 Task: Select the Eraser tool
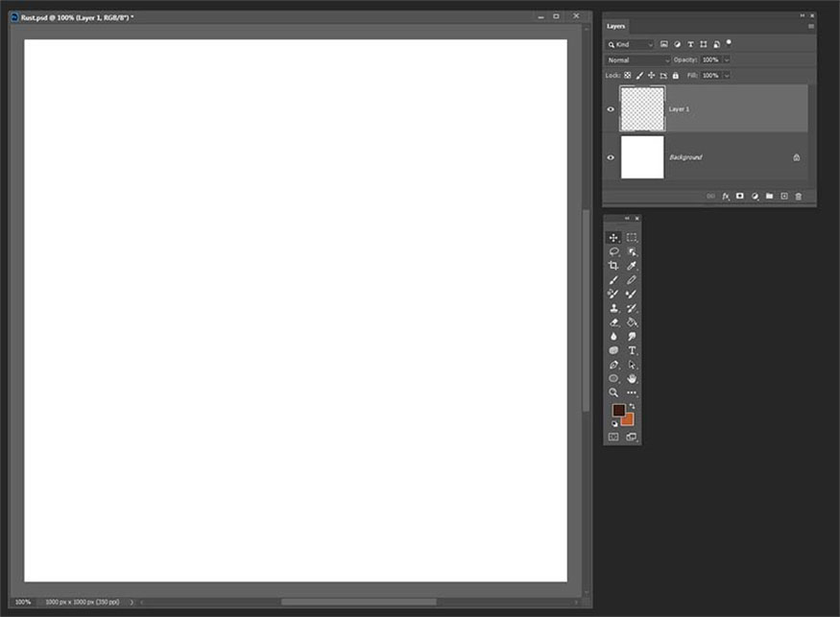(613, 321)
